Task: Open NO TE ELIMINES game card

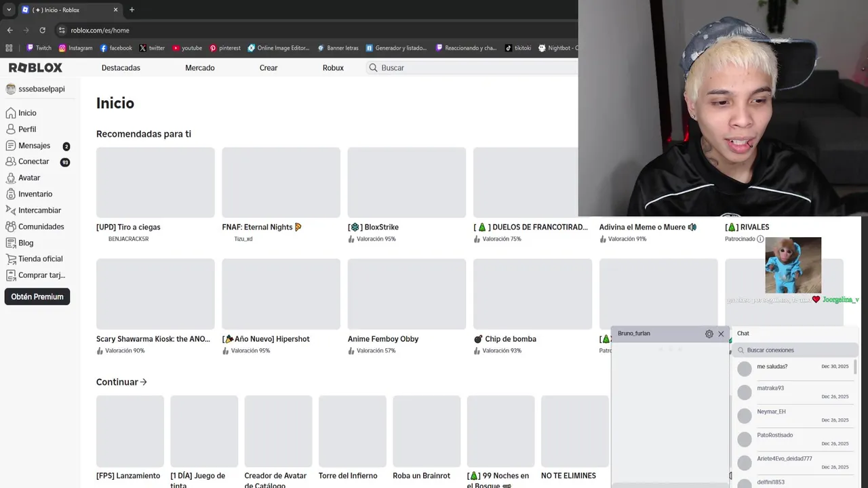Action: (x=574, y=439)
